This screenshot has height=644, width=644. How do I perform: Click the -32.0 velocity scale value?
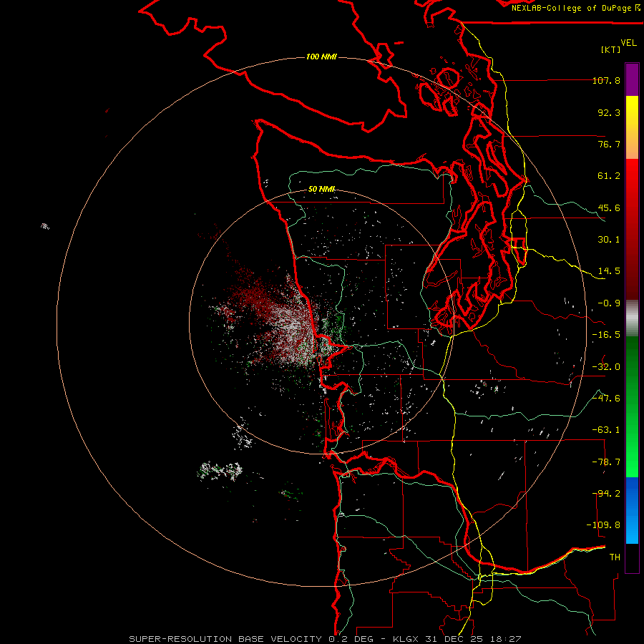(x=606, y=367)
